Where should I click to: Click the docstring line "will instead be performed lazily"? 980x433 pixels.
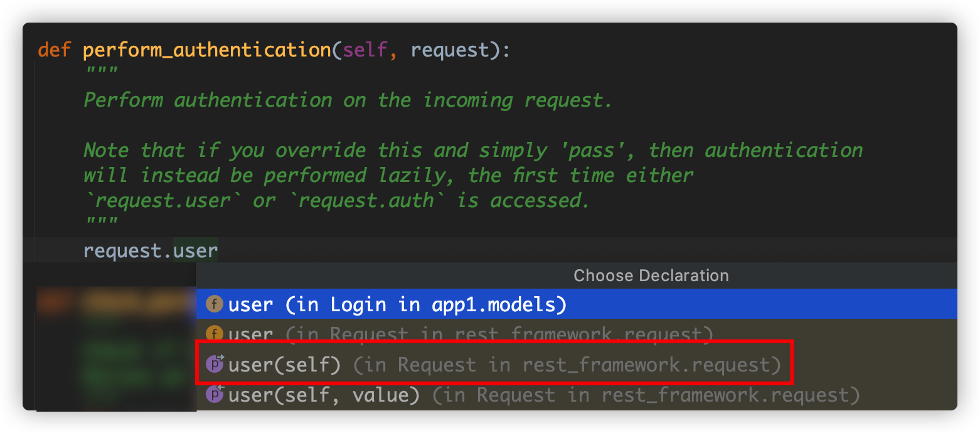coord(388,176)
